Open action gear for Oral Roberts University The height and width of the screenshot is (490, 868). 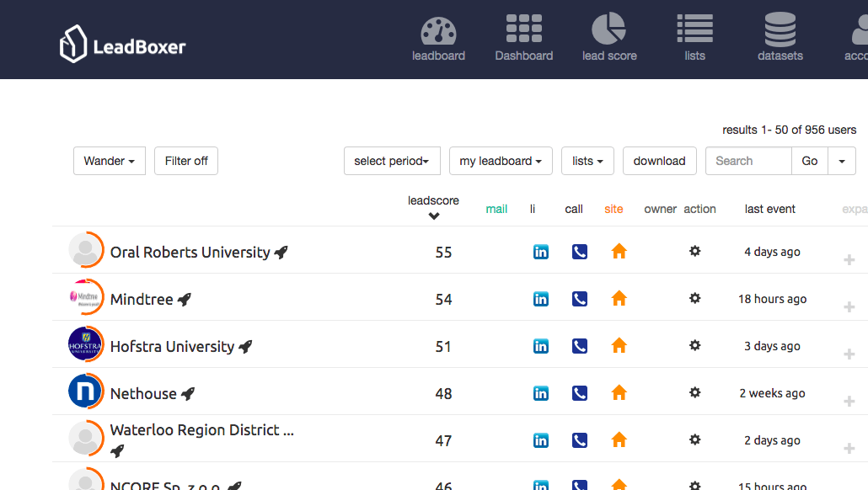click(694, 251)
